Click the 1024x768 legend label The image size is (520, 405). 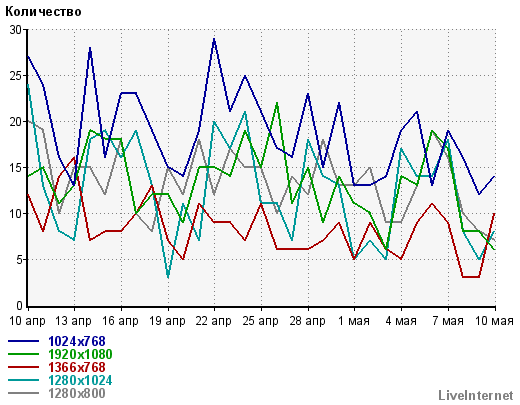(77, 341)
